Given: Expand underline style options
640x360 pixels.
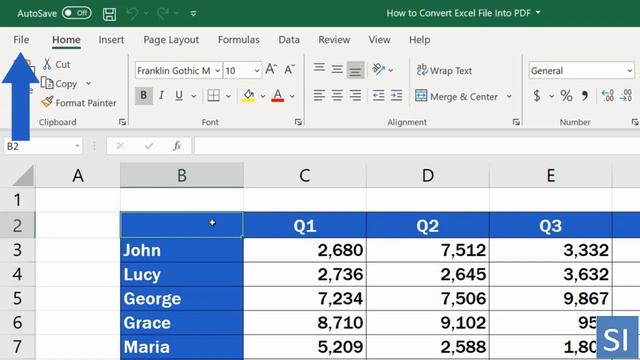Looking at the screenshot, I should (x=193, y=96).
